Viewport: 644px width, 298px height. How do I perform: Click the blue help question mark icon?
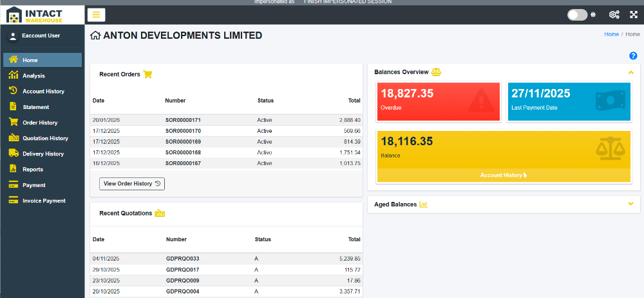click(633, 55)
